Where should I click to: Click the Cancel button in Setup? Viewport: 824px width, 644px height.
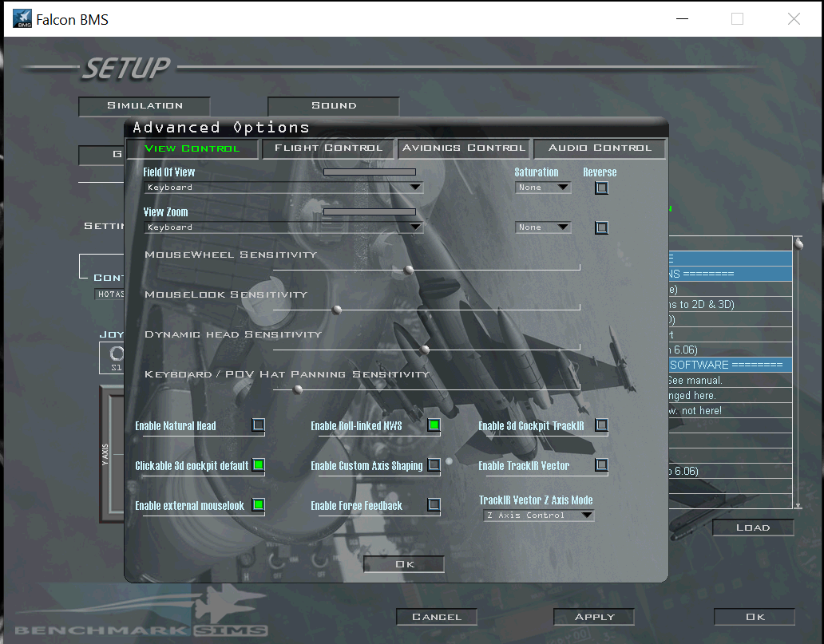437,617
